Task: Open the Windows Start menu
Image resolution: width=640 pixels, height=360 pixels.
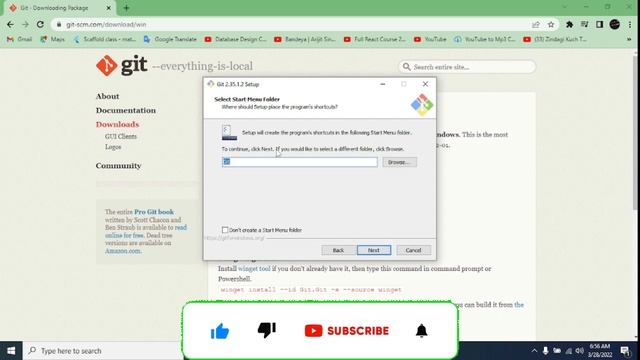Action: coord(11,351)
